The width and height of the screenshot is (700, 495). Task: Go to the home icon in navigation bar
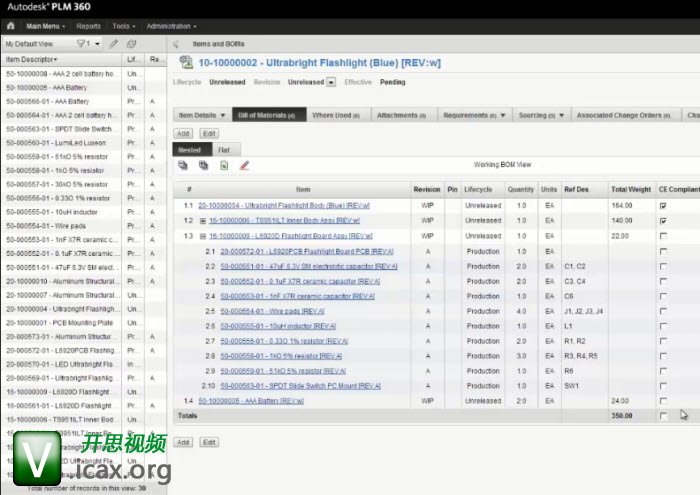11,26
